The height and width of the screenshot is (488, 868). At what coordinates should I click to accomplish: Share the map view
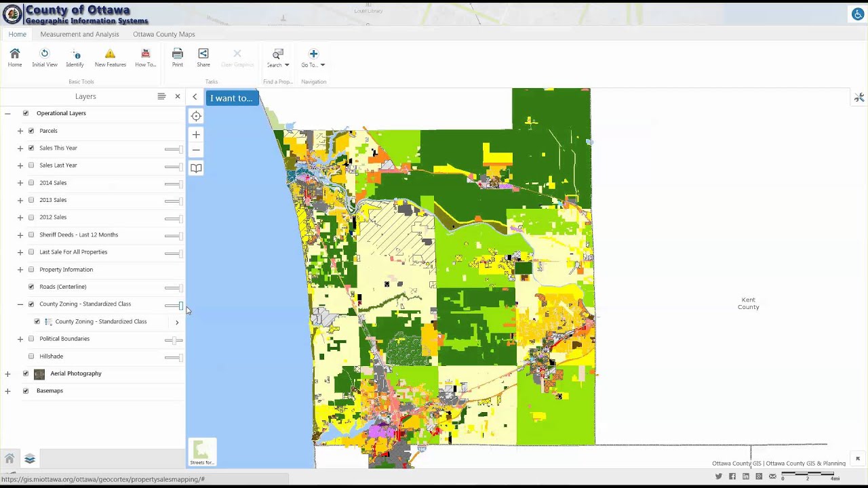pyautogui.click(x=203, y=58)
